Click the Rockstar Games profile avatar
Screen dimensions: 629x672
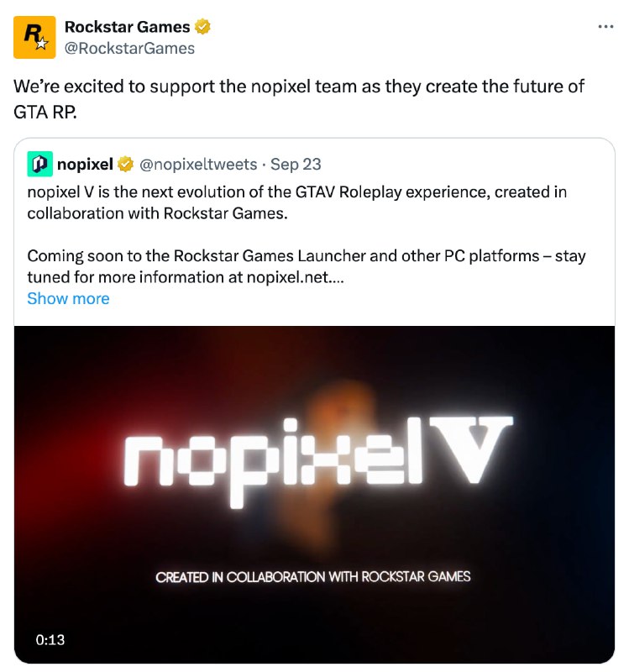tap(34, 37)
